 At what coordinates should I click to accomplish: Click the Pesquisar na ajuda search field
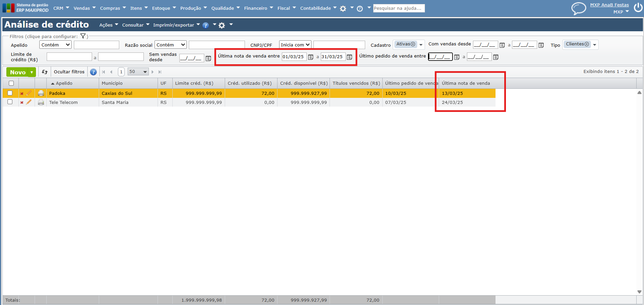tap(399, 8)
